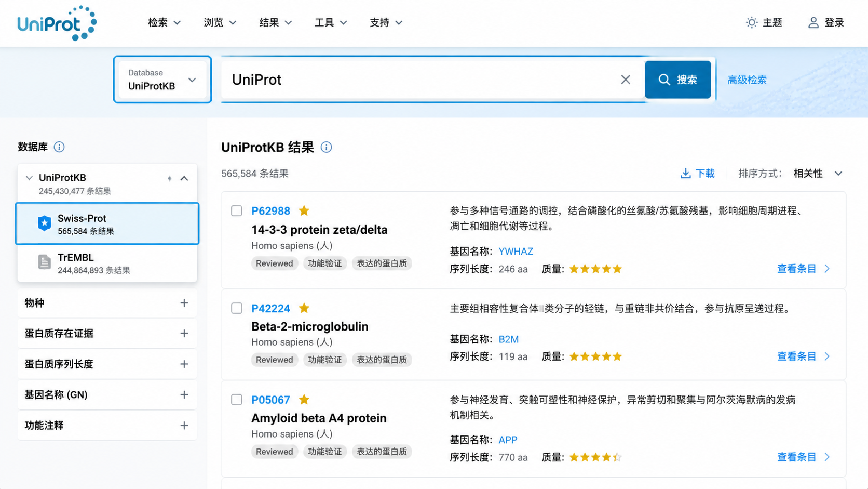Click quality stars rating for P05067
This screenshot has height=489, width=868.
click(x=595, y=457)
